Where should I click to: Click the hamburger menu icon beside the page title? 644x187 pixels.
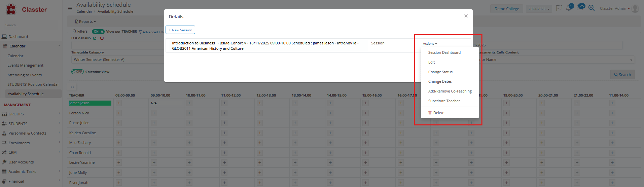(70, 8)
